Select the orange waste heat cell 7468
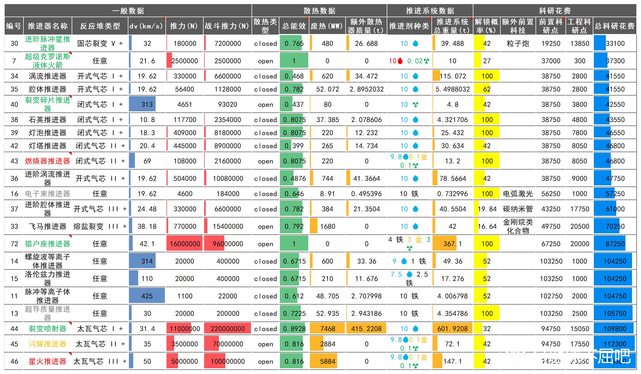The height and width of the screenshot is (374, 641). coord(327,329)
